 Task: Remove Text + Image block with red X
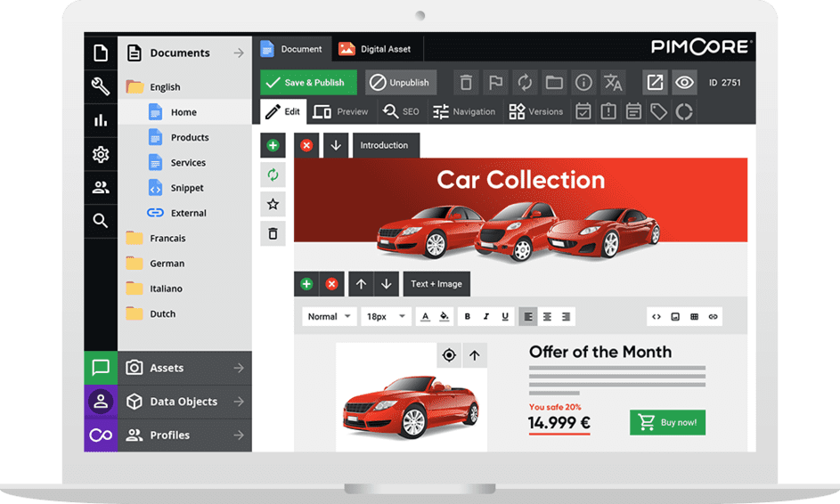[x=331, y=284]
